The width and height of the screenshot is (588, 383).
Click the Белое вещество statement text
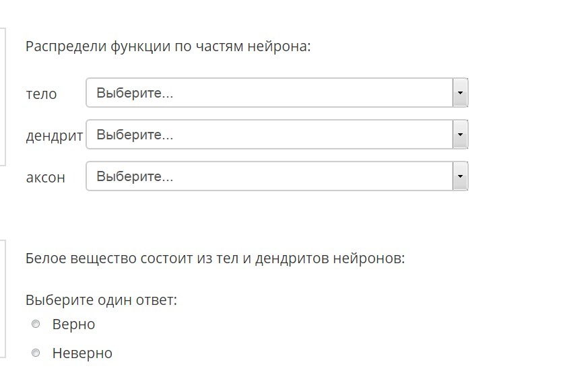[x=216, y=258]
